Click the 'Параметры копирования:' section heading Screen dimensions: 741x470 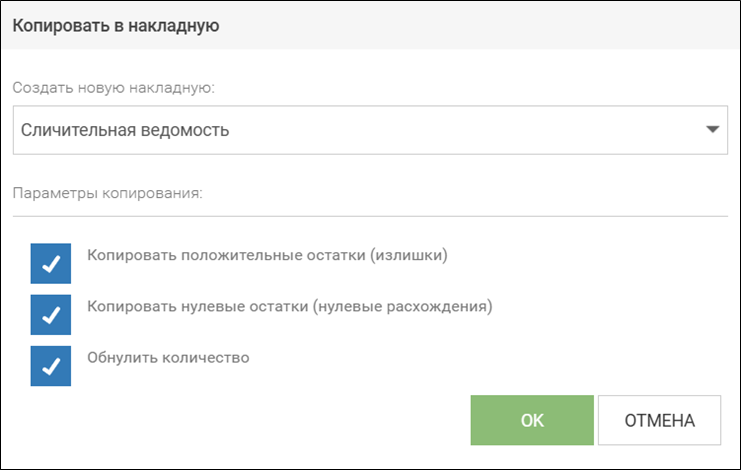tap(107, 193)
